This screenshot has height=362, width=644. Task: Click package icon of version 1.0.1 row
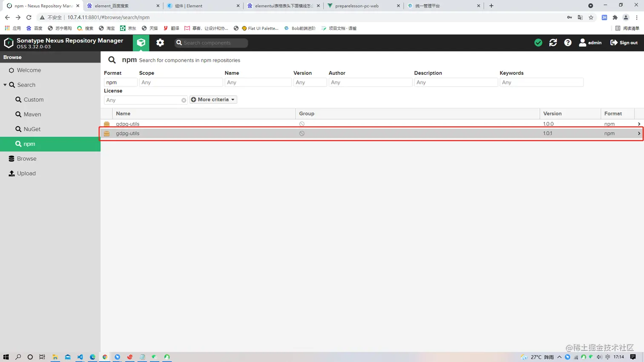(x=107, y=134)
